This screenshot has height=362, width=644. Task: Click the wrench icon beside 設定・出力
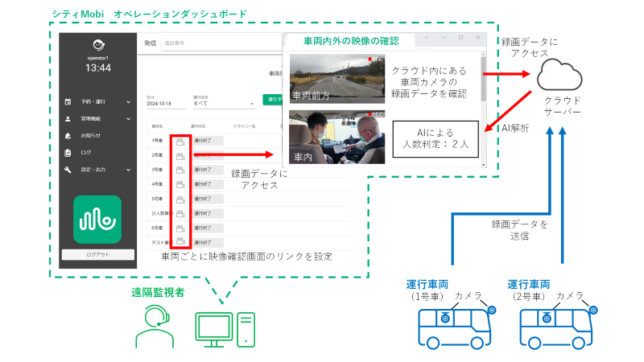pyautogui.click(x=68, y=170)
